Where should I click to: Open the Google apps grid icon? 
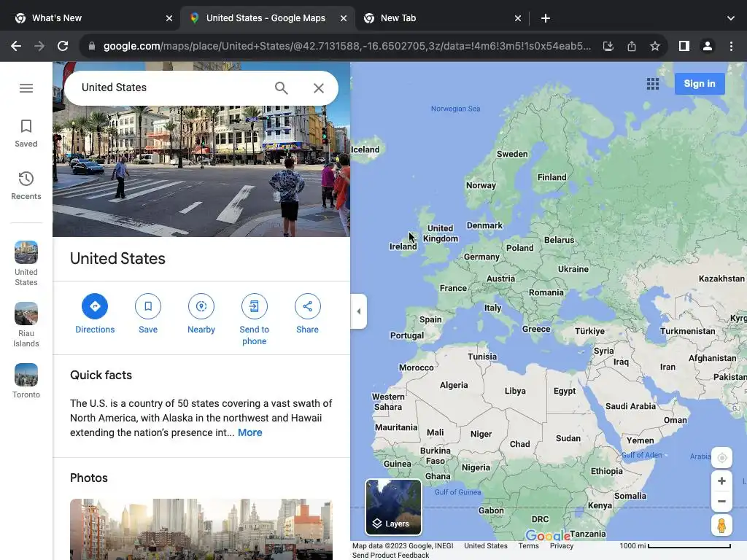click(x=653, y=85)
